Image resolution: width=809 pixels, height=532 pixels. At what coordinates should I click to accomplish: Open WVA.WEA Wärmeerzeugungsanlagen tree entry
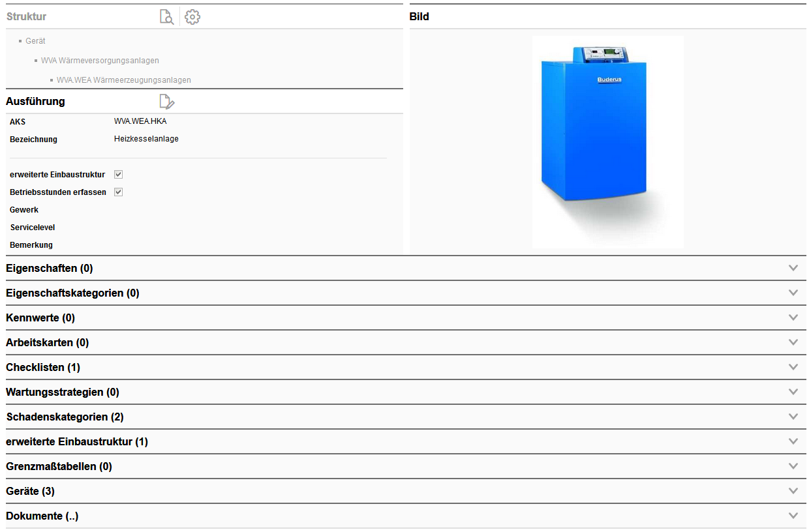[x=123, y=80]
